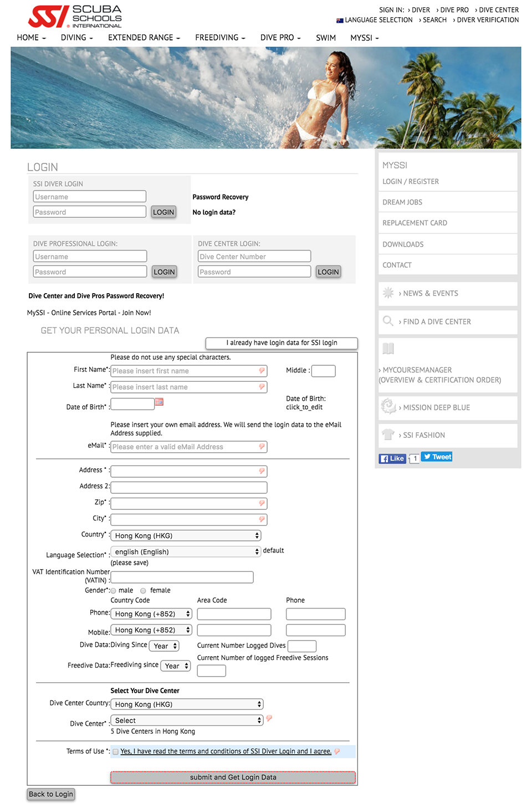Click the Find a Dive Center magnifier icon

tap(388, 321)
